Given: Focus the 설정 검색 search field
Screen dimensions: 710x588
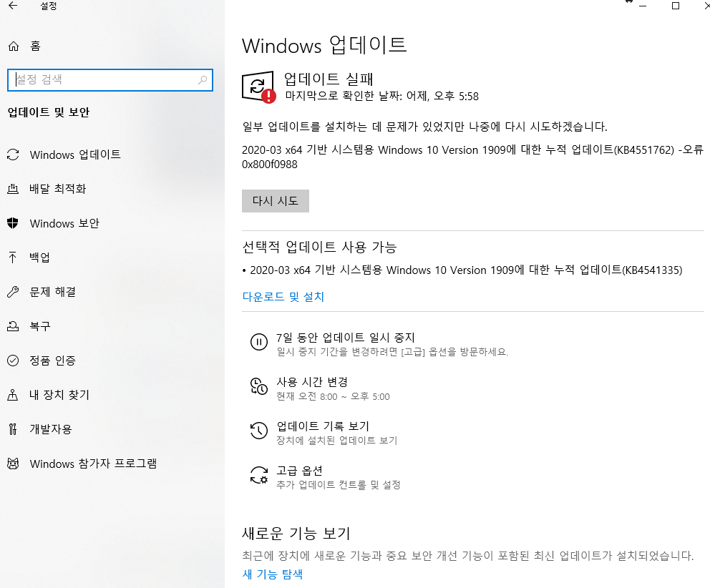Looking at the screenshot, I should pos(110,80).
